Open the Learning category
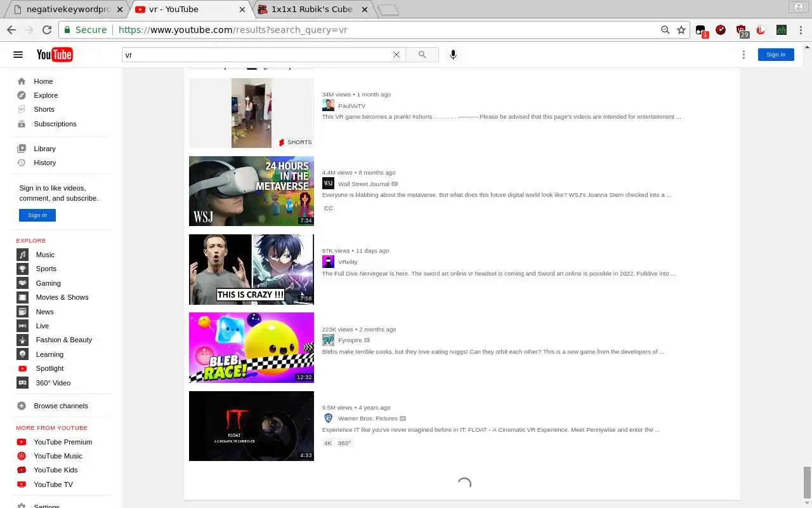The height and width of the screenshot is (508, 812). click(x=49, y=354)
